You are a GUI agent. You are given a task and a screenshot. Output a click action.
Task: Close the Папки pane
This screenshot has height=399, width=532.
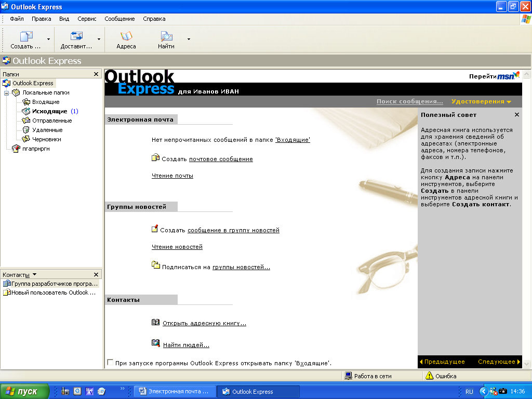pyautogui.click(x=96, y=74)
